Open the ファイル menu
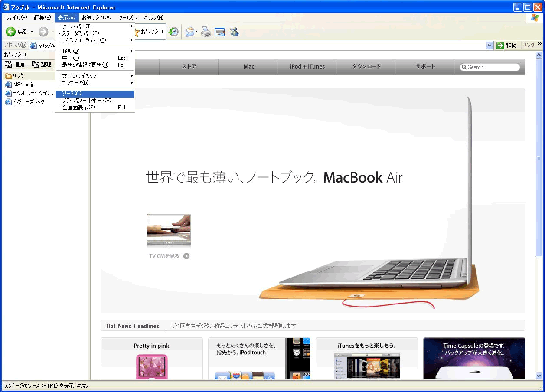The width and height of the screenshot is (545, 392). [x=16, y=18]
